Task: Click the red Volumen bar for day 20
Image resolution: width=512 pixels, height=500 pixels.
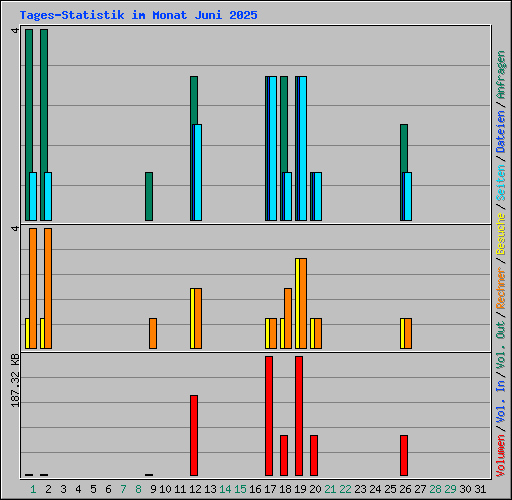Action: [314, 455]
